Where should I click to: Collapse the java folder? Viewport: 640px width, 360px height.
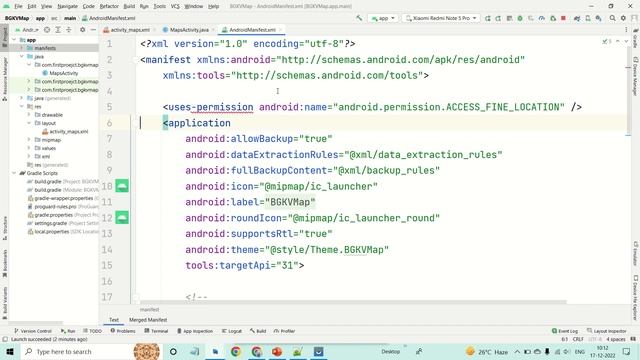[22, 56]
